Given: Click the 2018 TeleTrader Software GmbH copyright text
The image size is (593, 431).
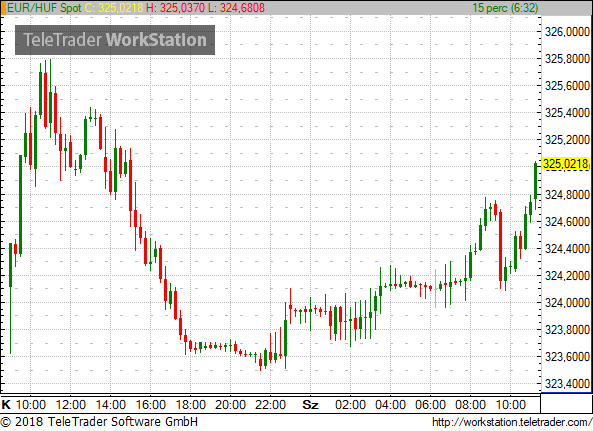Looking at the screenshot, I should [x=99, y=422].
